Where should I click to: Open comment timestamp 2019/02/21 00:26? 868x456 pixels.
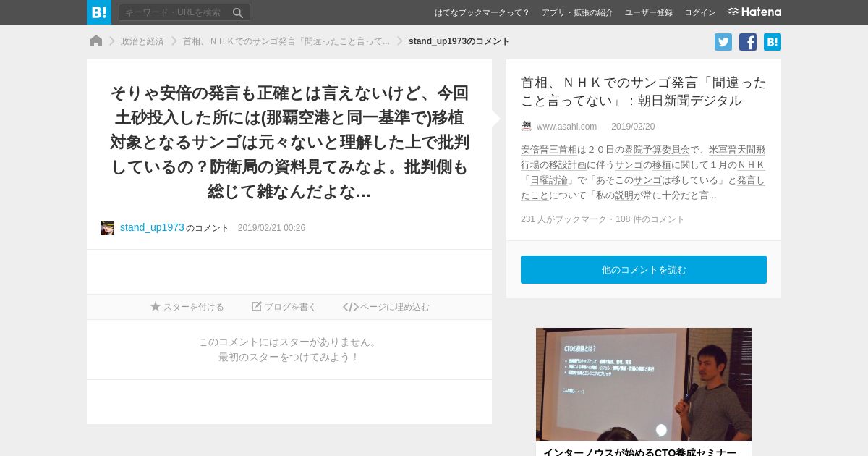pyautogui.click(x=271, y=228)
